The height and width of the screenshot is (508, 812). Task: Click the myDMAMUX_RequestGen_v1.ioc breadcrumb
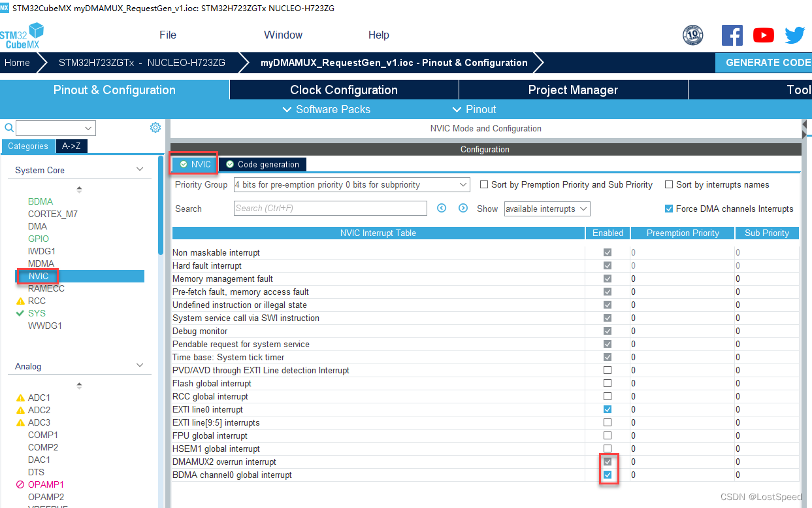click(x=394, y=63)
